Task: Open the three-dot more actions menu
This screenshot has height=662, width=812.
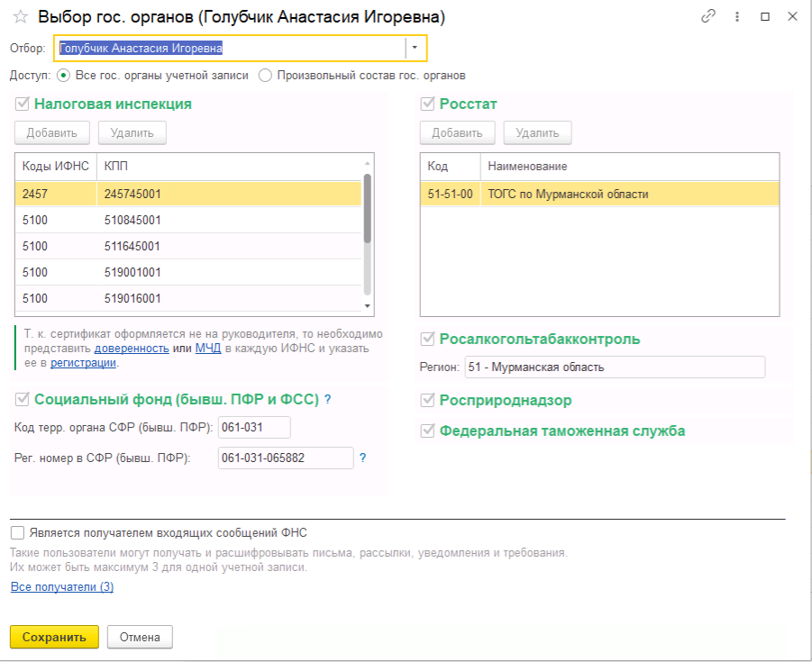Action: [737, 17]
